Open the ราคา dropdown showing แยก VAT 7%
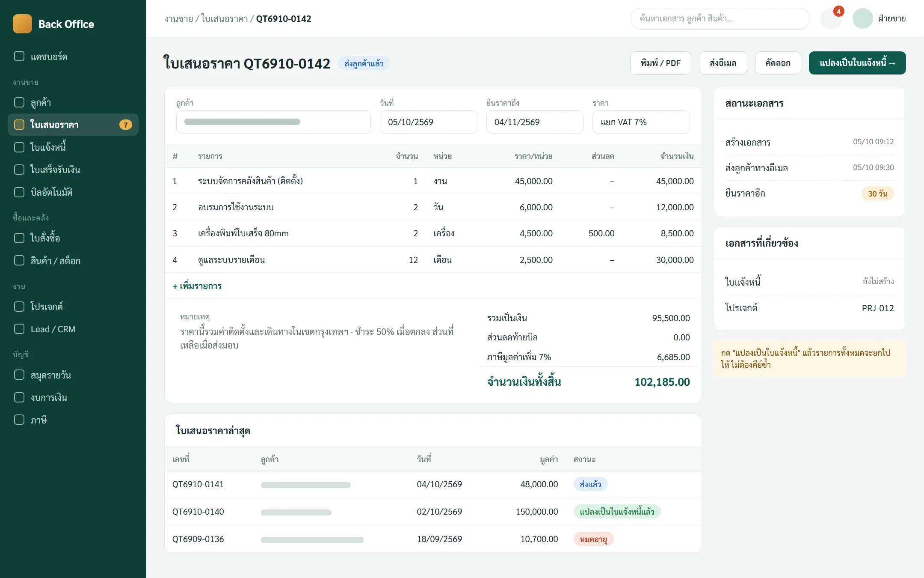Viewport: 924px width, 578px height. pyautogui.click(x=641, y=122)
